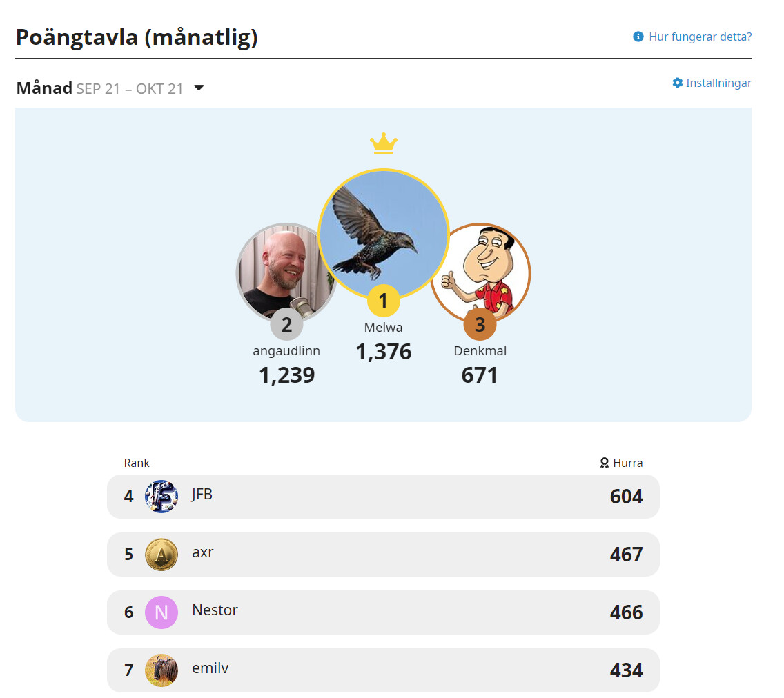The height and width of the screenshot is (698, 784).
Task: Click the info icon beside Hur fungerar detta
Action: (x=638, y=37)
